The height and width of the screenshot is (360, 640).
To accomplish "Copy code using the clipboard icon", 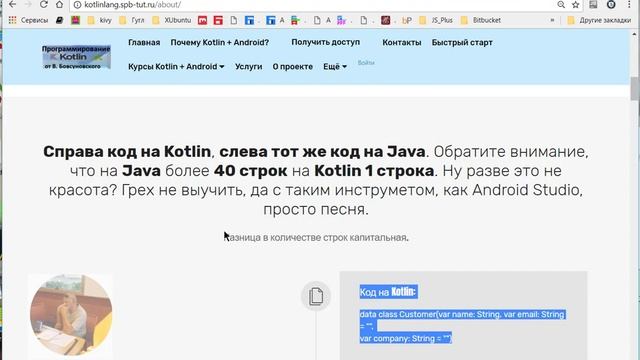I will (x=316, y=296).
